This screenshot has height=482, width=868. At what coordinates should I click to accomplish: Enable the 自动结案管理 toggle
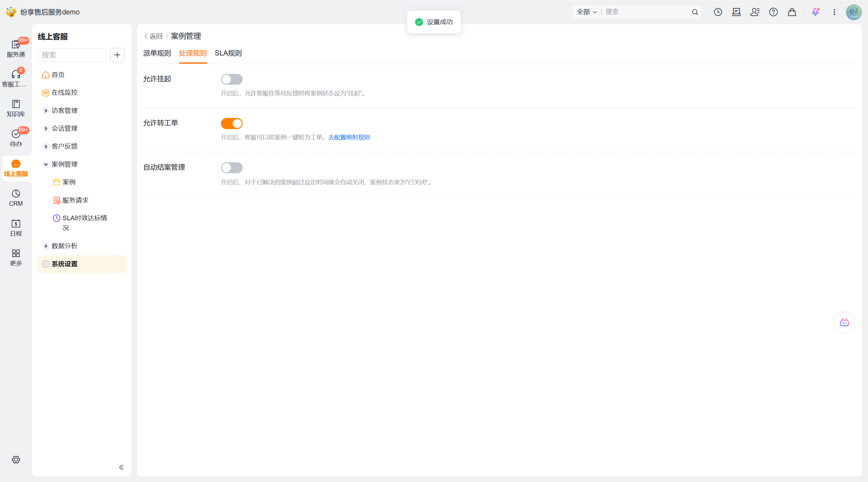[x=231, y=168]
